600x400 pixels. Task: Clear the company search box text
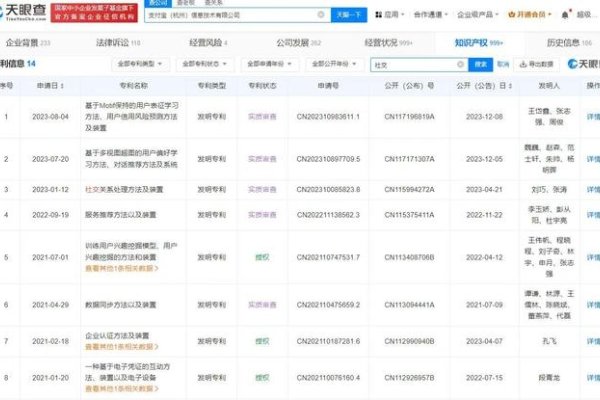tap(321, 15)
